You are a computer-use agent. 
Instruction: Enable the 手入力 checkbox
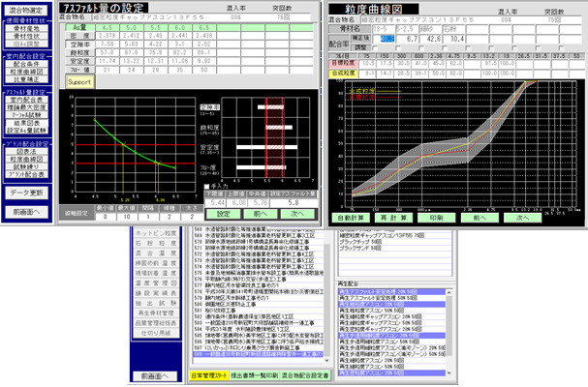(206, 186)
